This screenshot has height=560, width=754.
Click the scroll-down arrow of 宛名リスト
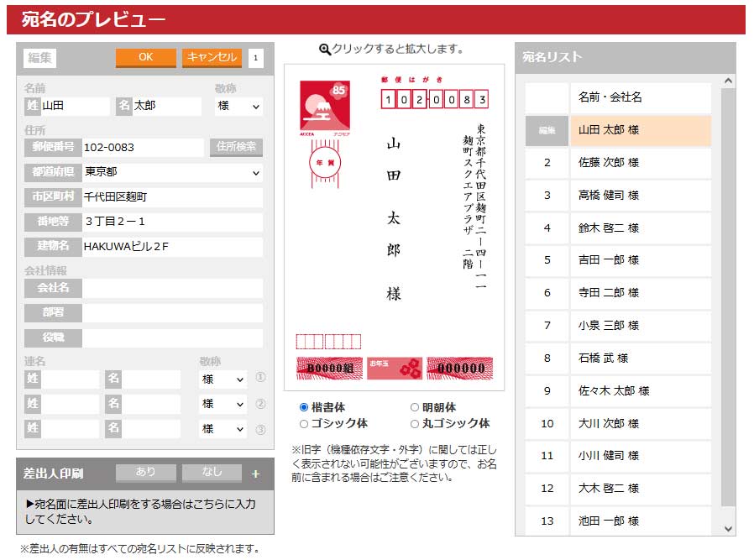click(728, 528)
